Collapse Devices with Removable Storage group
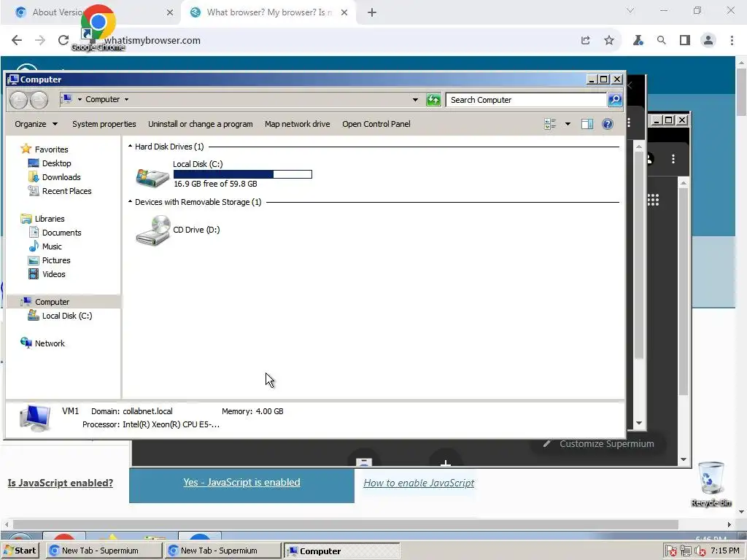 tap(130, 202)
